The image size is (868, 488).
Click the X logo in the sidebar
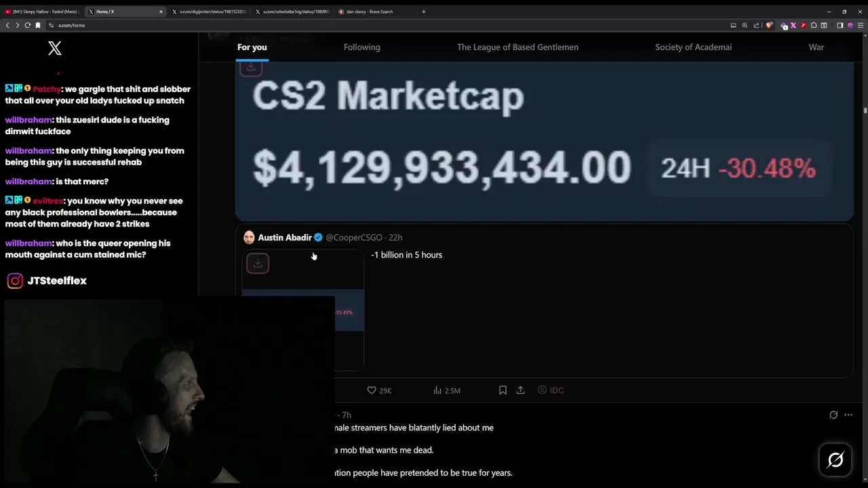(x=55, y=48)
